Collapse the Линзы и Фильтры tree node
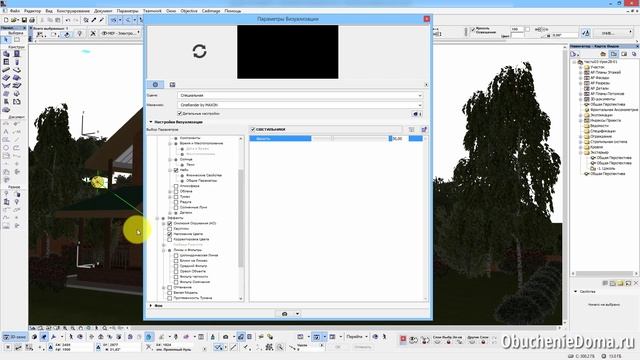The height and width of the screenshot is (360, 640). (164, 250)
